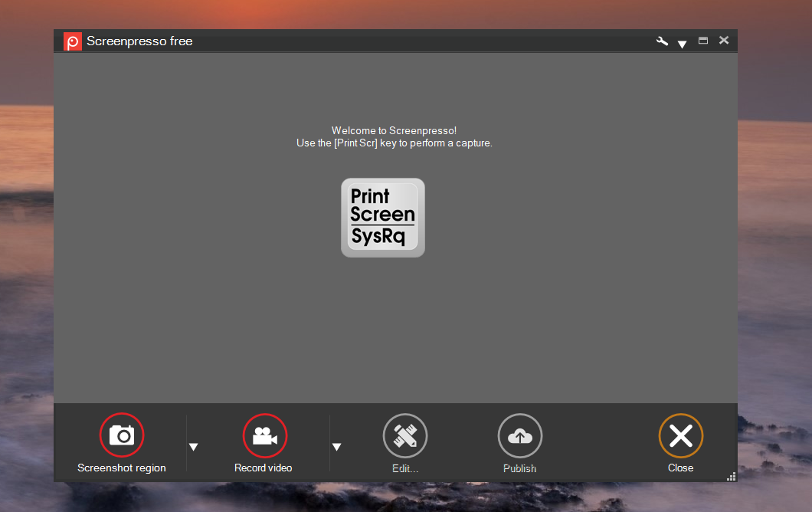This screenshot has height=512, width=812.
Task: Click the Print Screen SysRq key image
Action: [383, 218]
